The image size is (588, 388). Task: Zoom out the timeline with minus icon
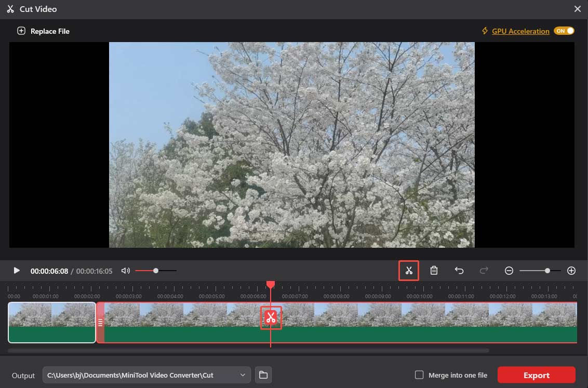pyautogui.click(x=509, y=271)
